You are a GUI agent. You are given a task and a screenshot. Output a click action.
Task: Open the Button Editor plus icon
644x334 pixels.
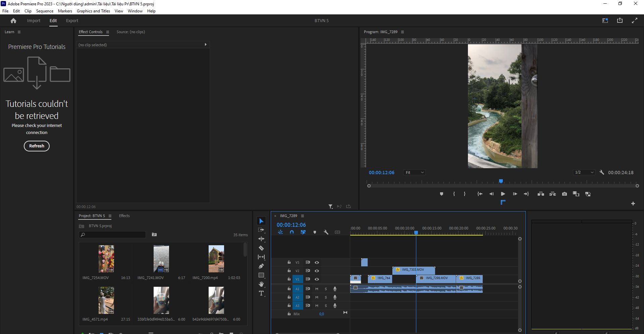[x=633, y=203]
